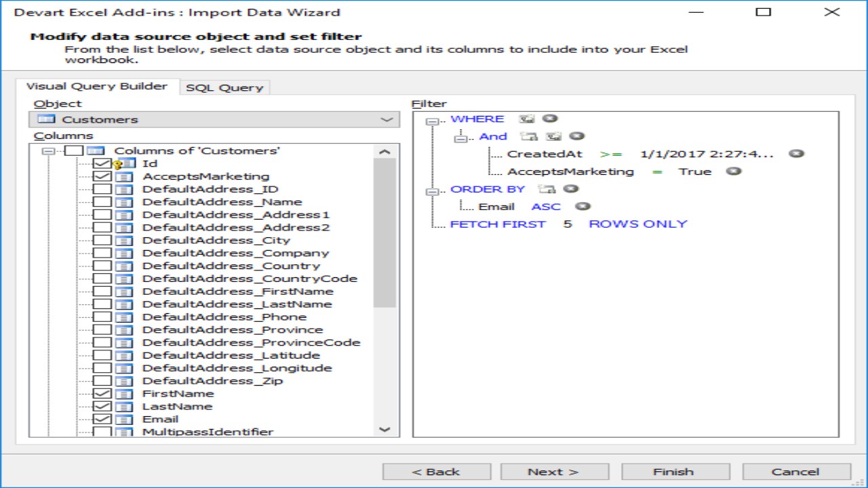868x488 pixels.
Task: Toggle the 'Columns of Customers' select-all checkbox
Action: [74, 151]
